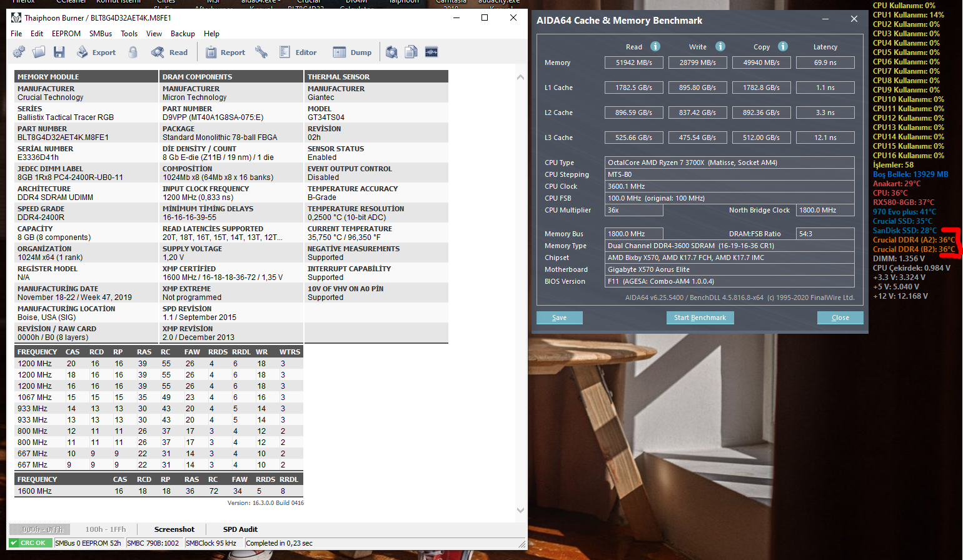963x560 pixels.
Task: Click the Thaiphoon Burner title bar app icon
Action: [16, 17]
